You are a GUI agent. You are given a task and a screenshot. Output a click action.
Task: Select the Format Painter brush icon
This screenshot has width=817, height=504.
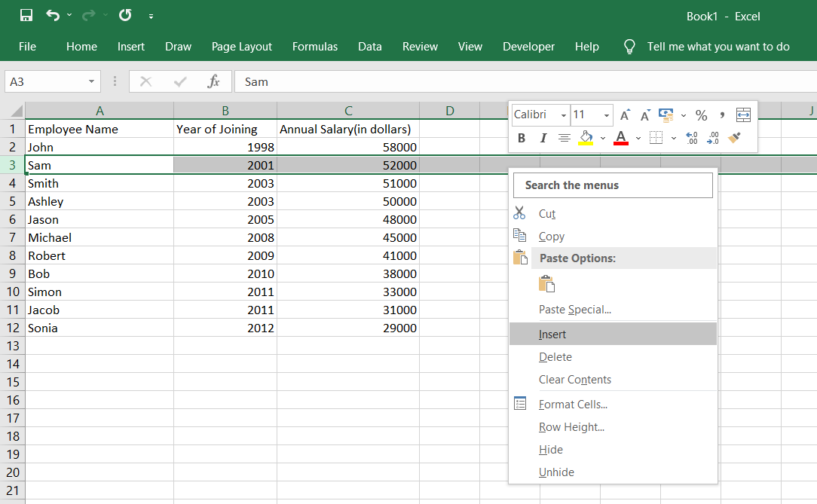[x=734, y=137]
